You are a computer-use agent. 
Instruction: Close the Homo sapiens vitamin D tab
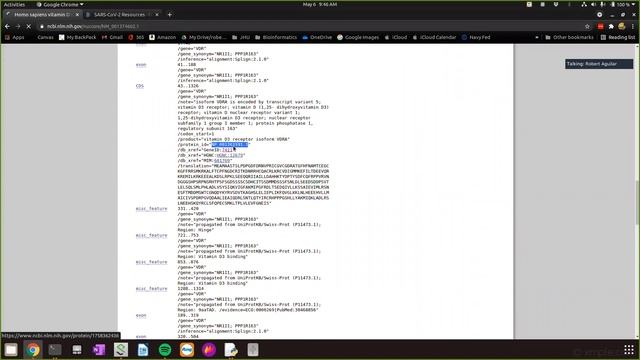click(x=77, y=15)
